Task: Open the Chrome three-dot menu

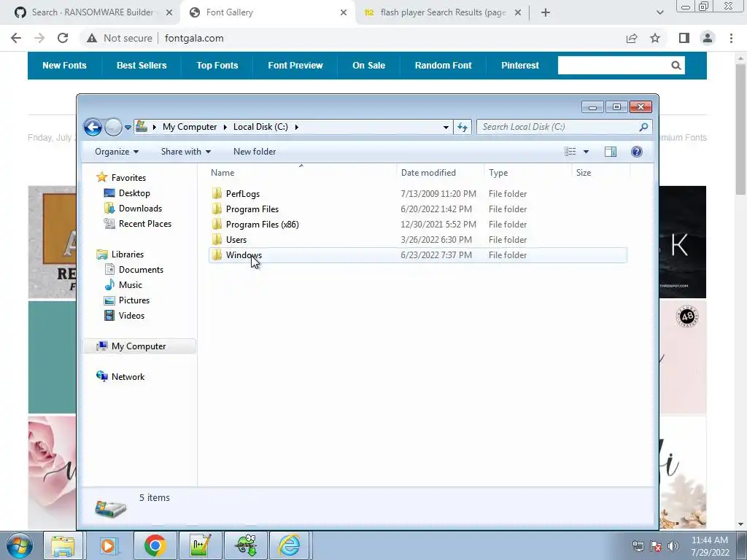Action: [x=731, y=38]
